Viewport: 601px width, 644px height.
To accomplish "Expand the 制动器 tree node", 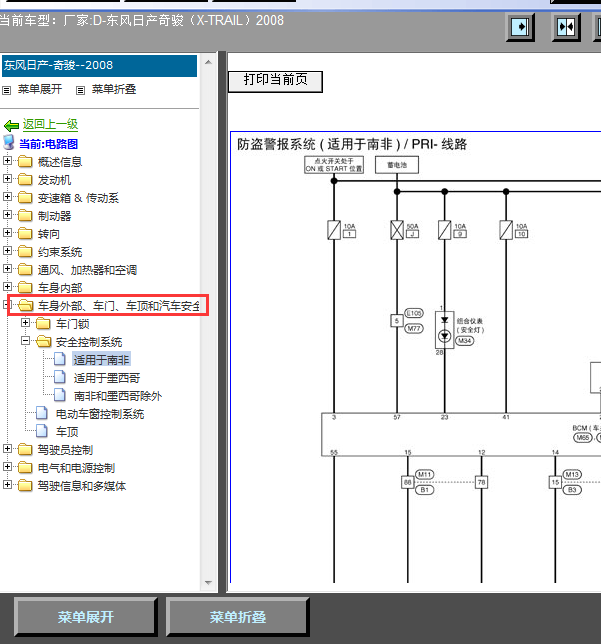I will 7,215.
